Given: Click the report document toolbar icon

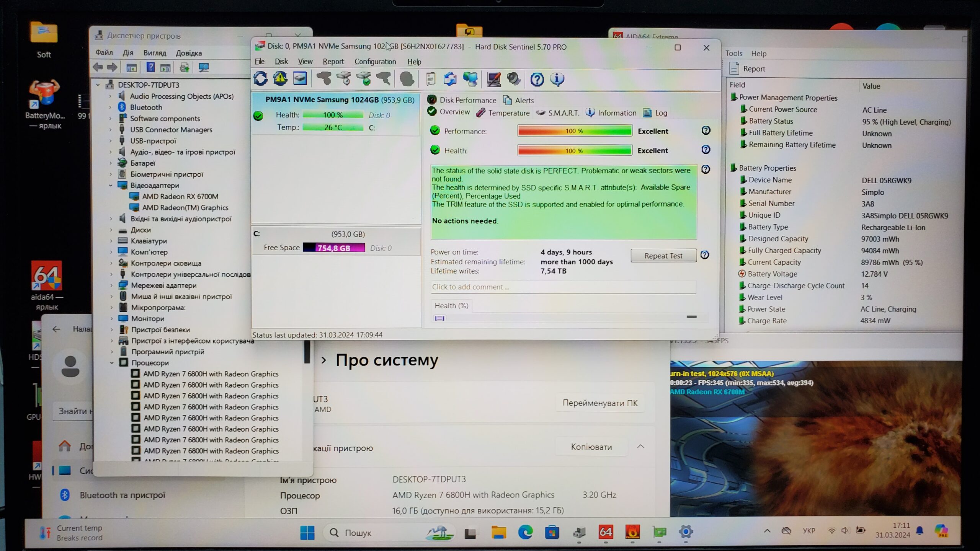Looking at the screenshot, I should 431,79.
